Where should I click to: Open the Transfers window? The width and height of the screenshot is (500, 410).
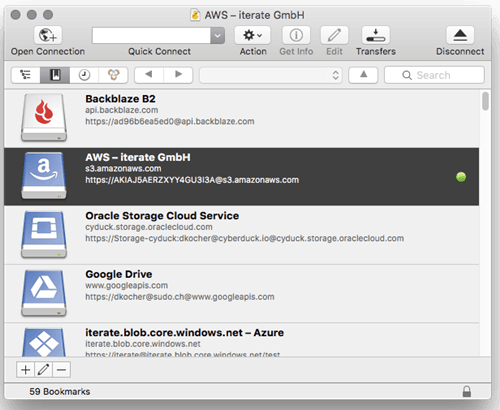point(376,35)
